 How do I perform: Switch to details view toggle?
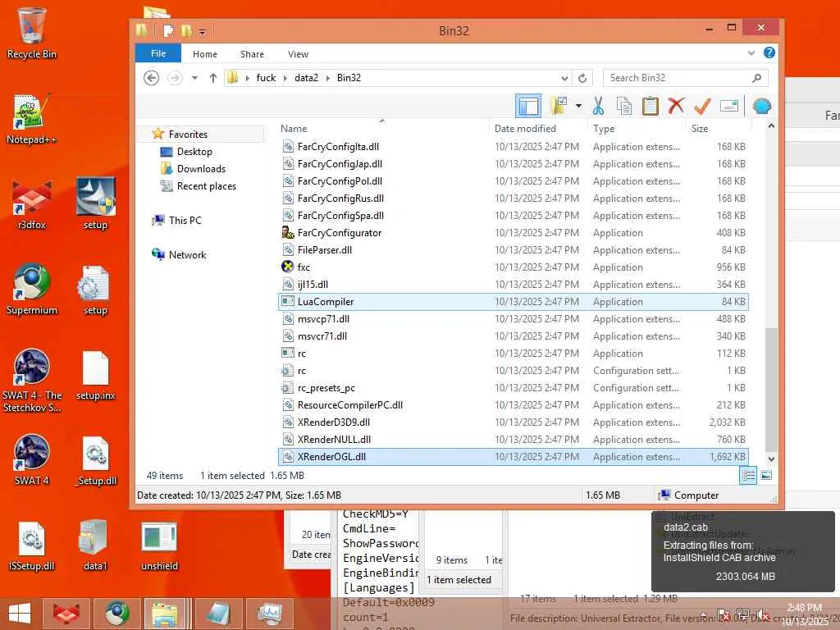(748, 475)
